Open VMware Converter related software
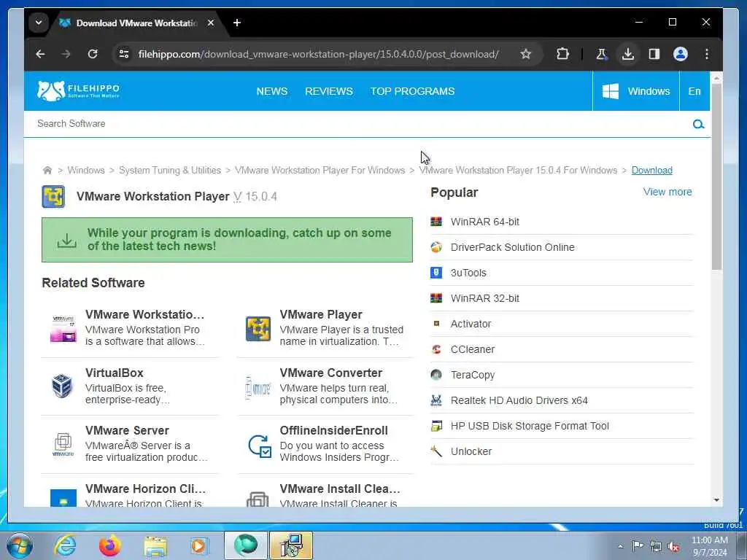Viewport: 747px width, 560px height. click(x=330, y=373)
